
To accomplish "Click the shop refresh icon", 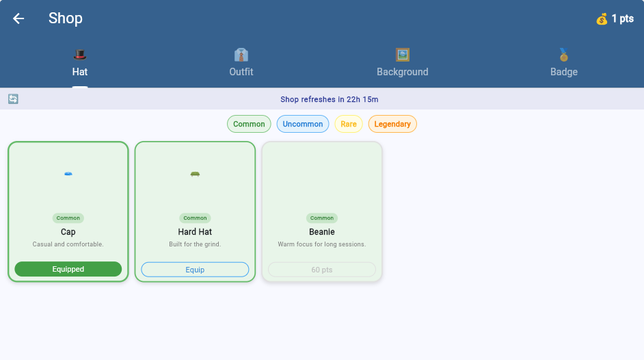I will pyautogui.click(x=13, y=99).
